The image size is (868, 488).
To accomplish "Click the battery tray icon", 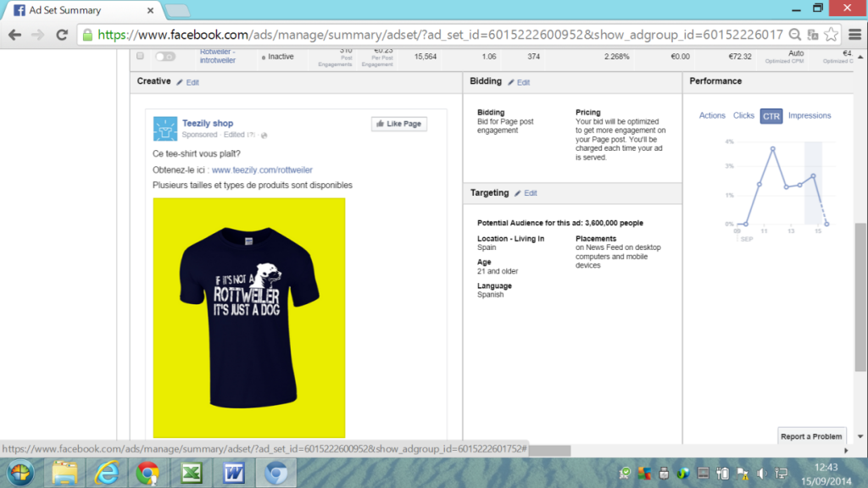I will (722, 473).
